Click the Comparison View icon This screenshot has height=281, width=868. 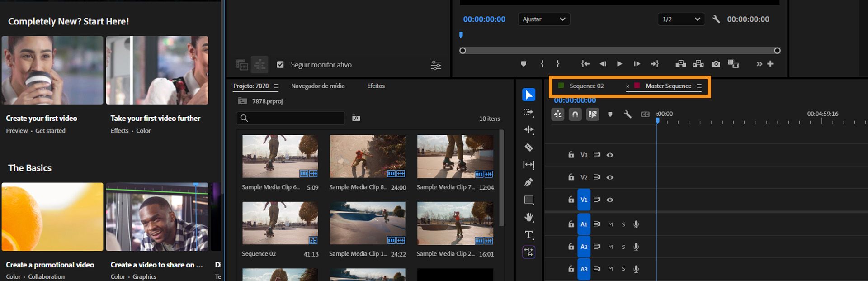click(733, 64)
